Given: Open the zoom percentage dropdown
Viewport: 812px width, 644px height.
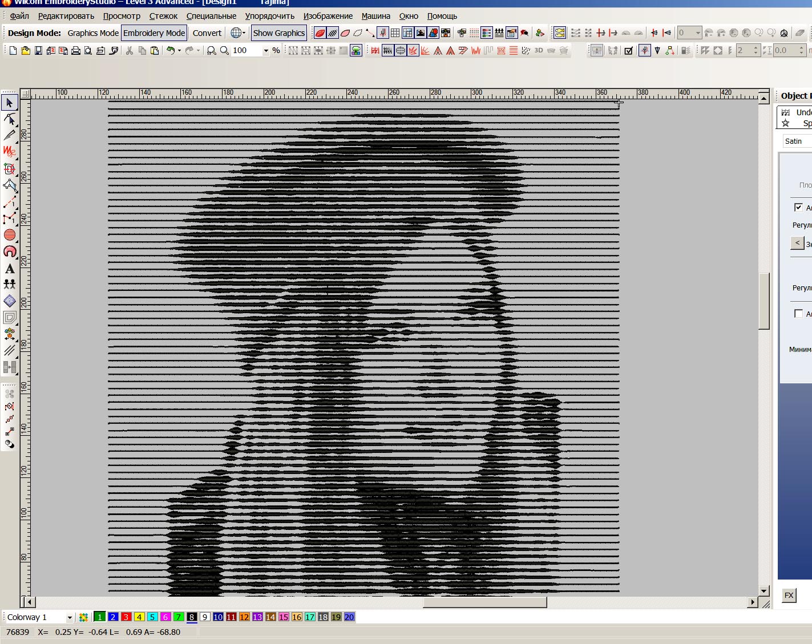Looking at the screenshot, I should (x=265, y=51).
